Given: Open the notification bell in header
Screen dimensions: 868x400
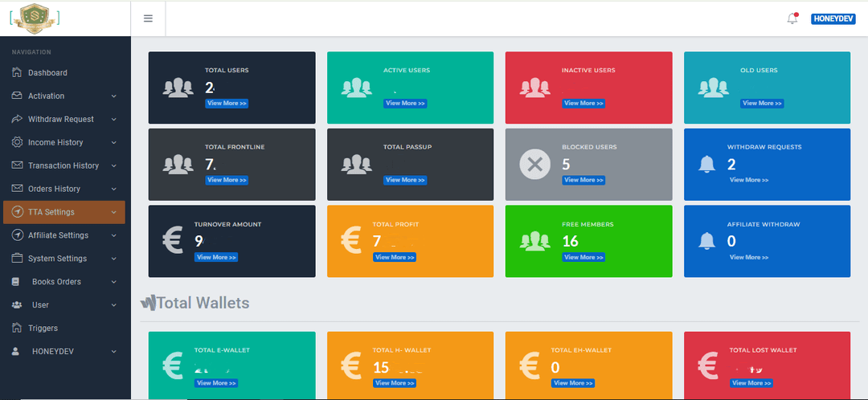Looking at the screenshot, I should [792, 18].
